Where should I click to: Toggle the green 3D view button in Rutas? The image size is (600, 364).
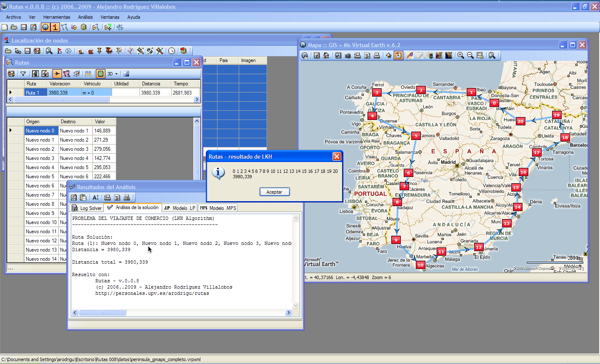(100, 74)
